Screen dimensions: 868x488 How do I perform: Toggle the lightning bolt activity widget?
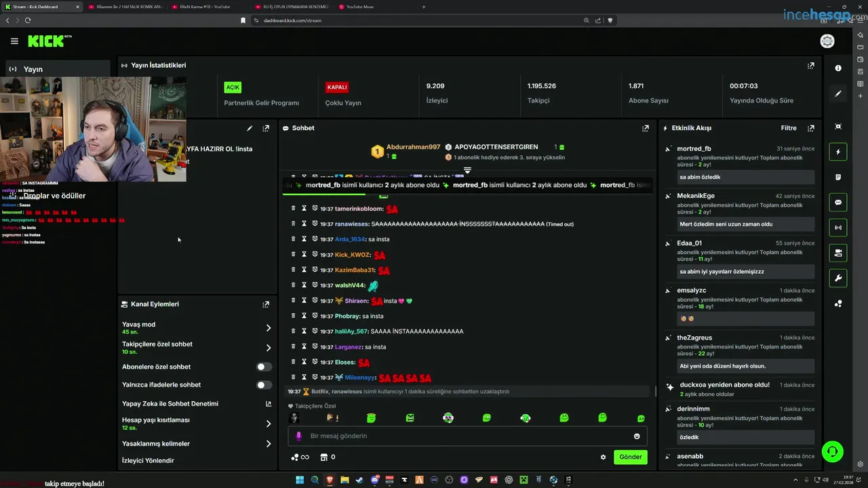point(838,152)
